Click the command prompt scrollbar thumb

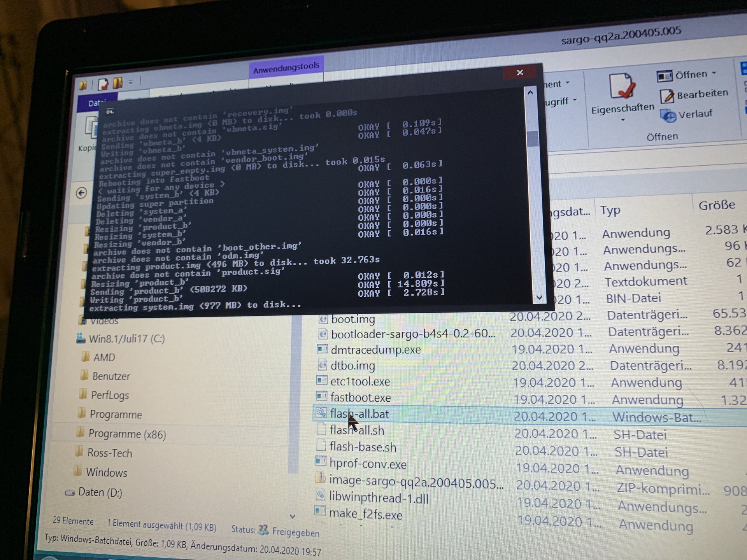533,139
